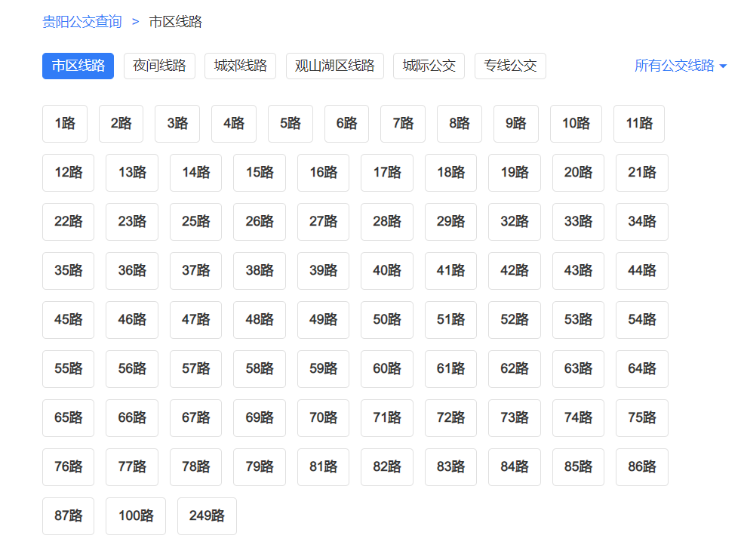Open bus route 71路
The width and height of the screenshot is (744, 560).
point(386,418)
